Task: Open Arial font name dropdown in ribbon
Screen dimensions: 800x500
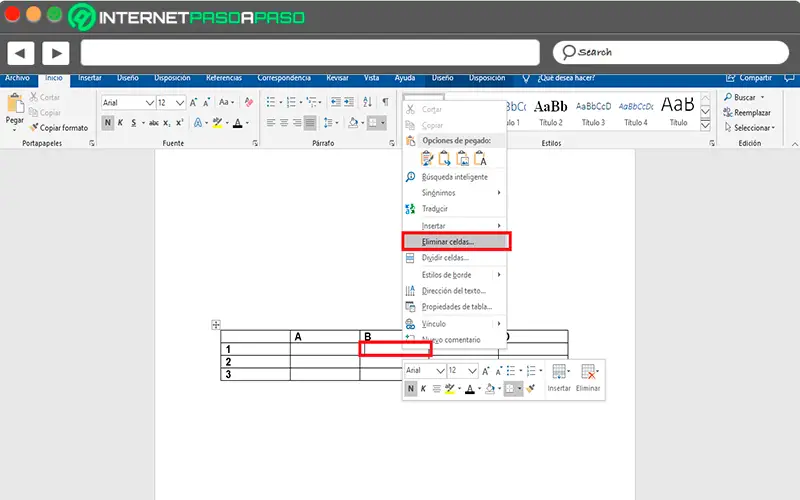Action: click(149, 103)
